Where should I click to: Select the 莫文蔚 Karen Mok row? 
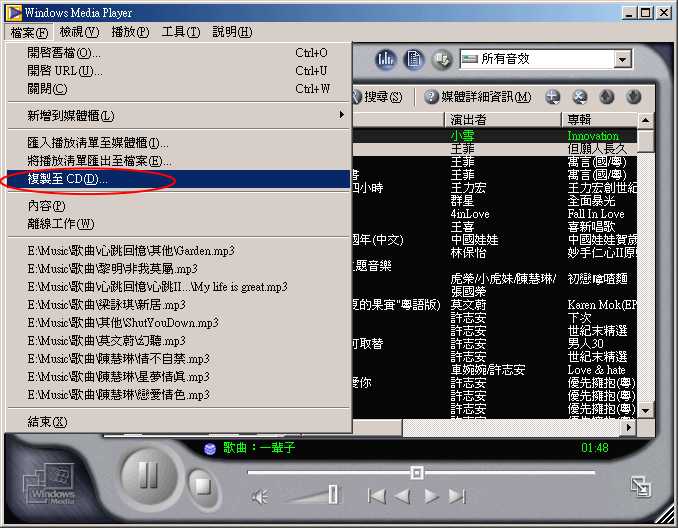pyautogui.click(x=495, y=304)
